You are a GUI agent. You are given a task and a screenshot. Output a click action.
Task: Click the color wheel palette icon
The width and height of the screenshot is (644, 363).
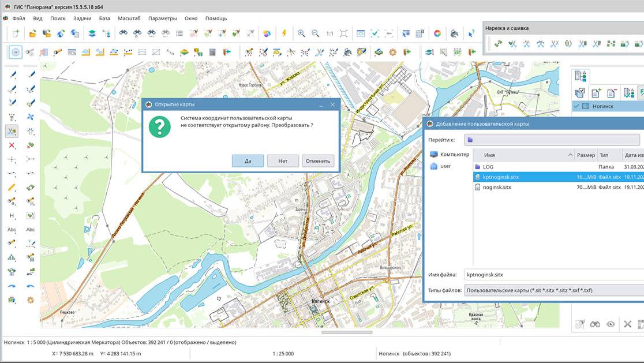pos(437,33)
